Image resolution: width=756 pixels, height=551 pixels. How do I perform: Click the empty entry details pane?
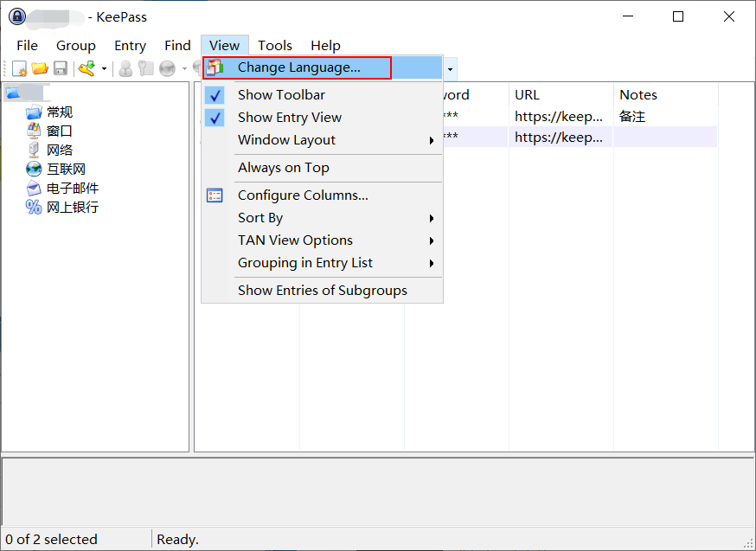tap(377, 491)
